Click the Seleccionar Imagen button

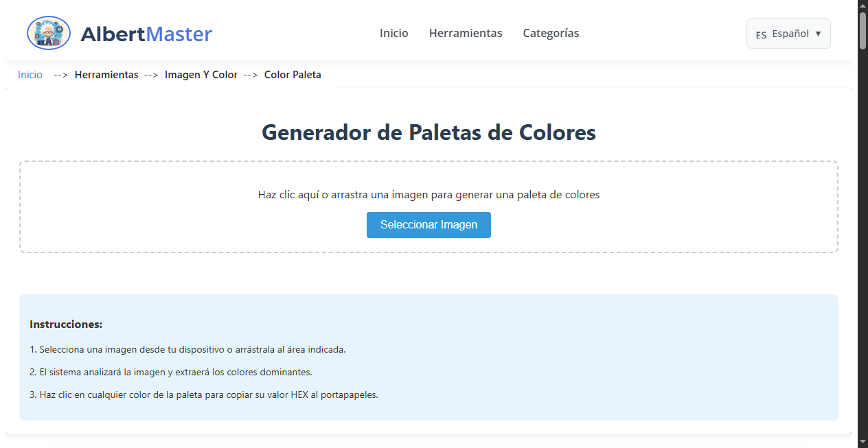click(429, 225)
